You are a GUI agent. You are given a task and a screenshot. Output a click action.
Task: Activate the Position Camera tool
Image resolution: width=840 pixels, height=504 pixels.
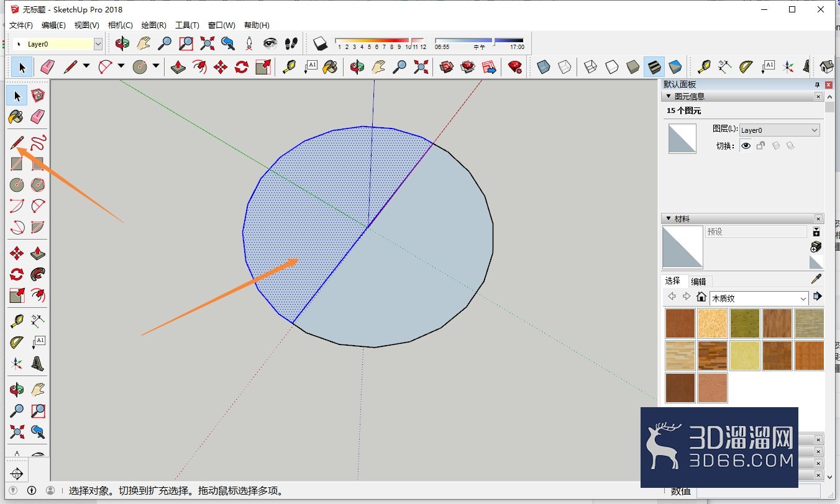point(249,43)
